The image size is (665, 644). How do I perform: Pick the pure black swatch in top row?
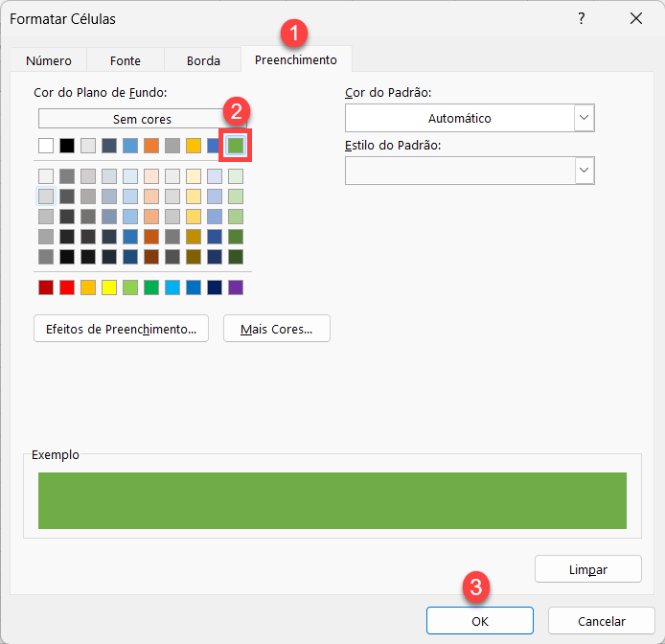pos(67,146)
